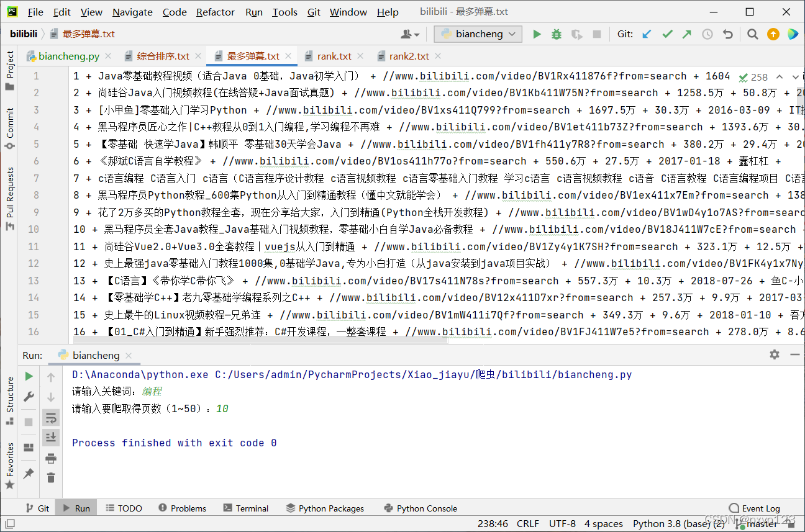Screen dimensions: 805x532
Task: Select Python 3.8 (base) interpreter widget
Action: pyautogui.click(x=678, y=524)
